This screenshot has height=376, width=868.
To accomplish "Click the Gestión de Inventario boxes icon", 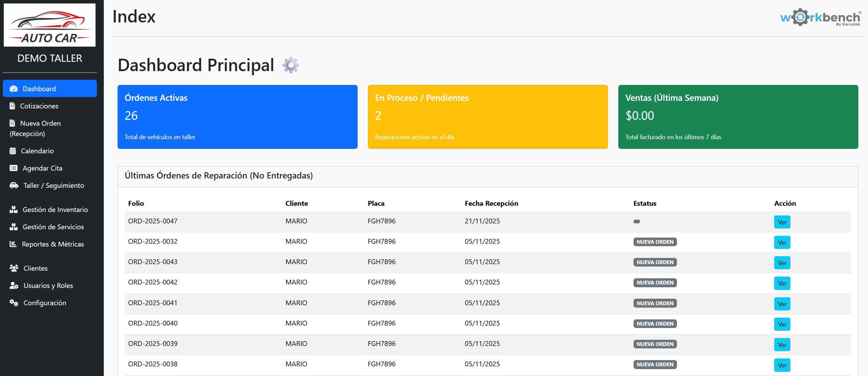I will click(x=13, y=210).
